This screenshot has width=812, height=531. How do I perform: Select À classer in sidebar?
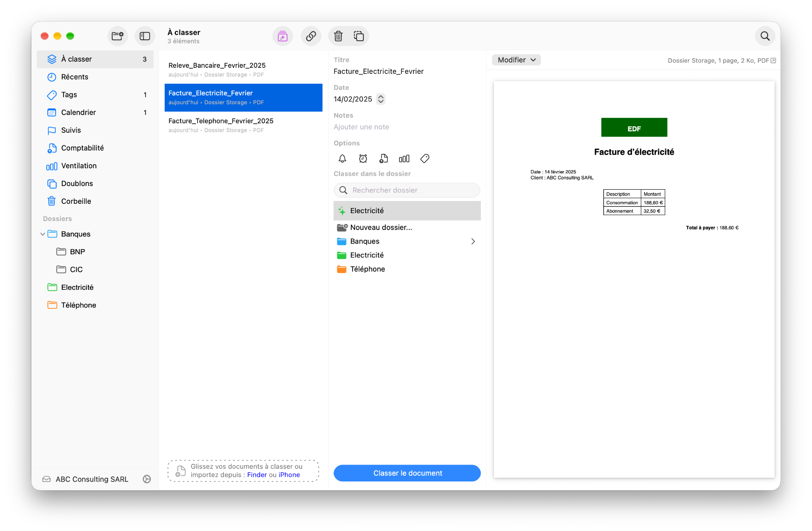click(95, 59)
